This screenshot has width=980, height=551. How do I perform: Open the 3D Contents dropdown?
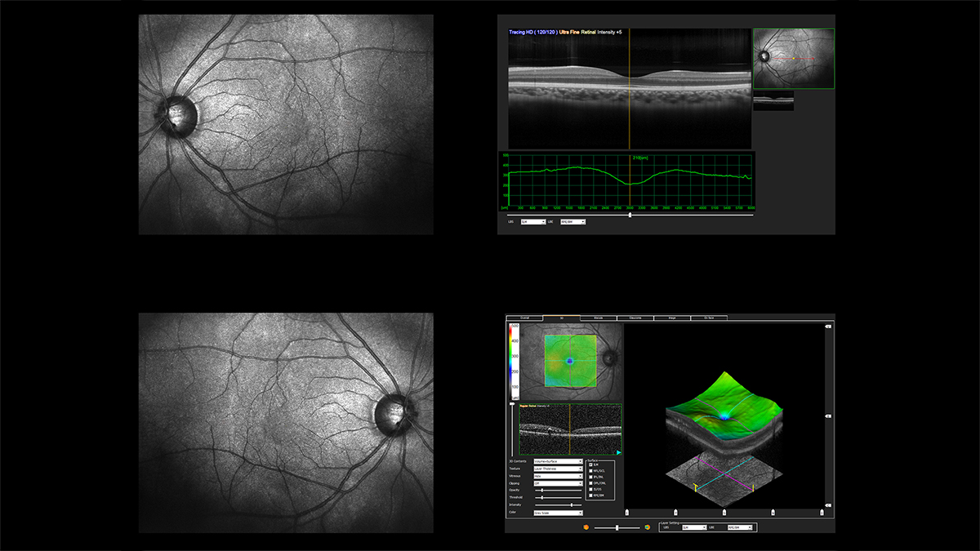click(558, 461)
